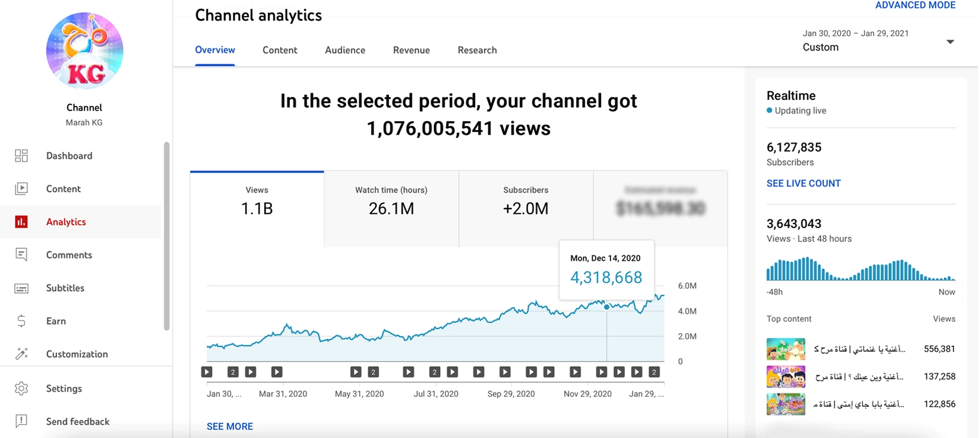Click the 'Views · Last 48 hours' label

(x=809, y=239)
